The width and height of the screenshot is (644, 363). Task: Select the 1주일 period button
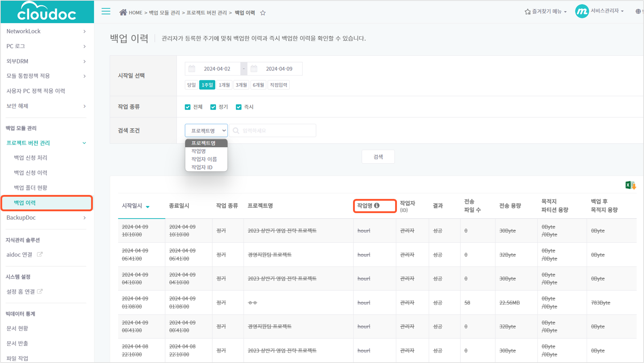pos(207,85)
